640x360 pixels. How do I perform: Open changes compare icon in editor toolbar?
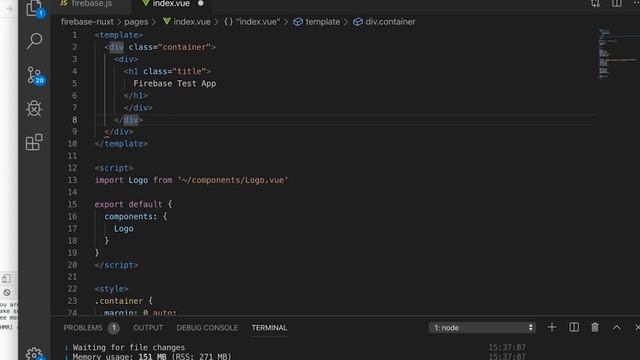(x=596, y=4)
